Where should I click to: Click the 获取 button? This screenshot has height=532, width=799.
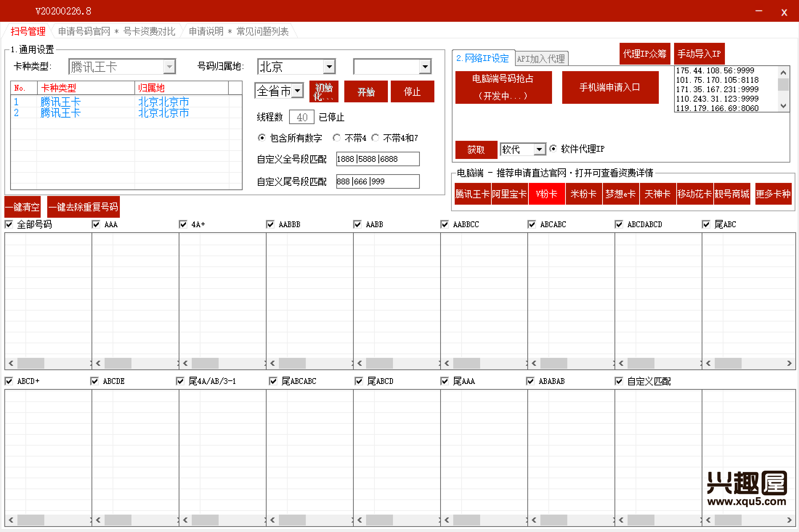click(476, 150)
